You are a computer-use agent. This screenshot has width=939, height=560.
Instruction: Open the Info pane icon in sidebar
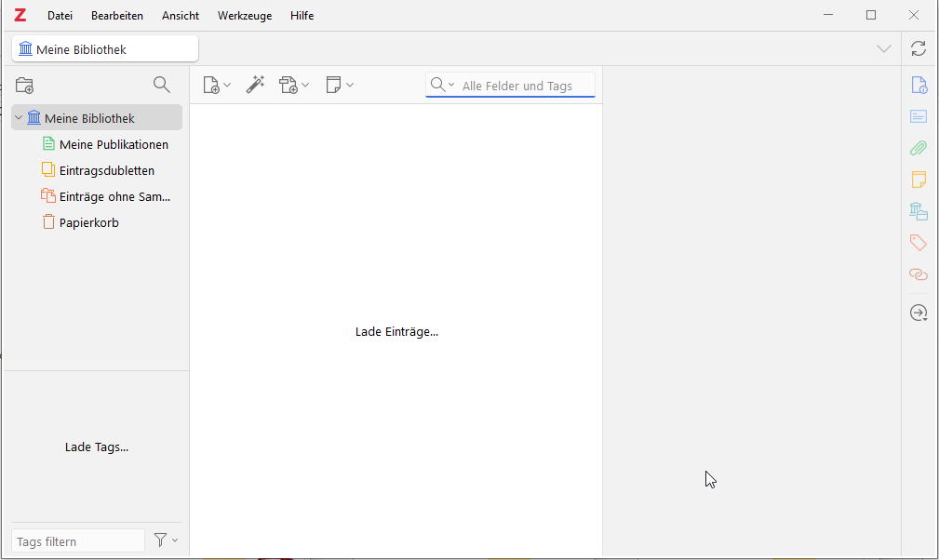tap(919, 85)
